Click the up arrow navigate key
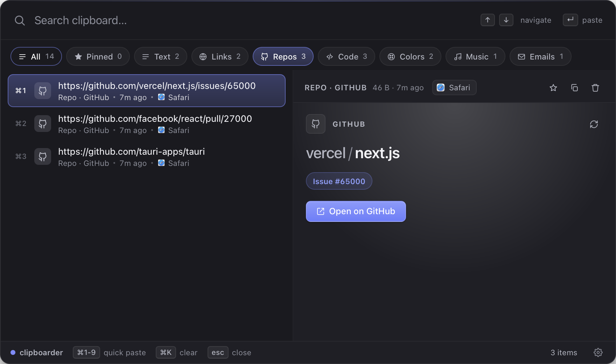The image size is (616, 364). [x=488, y=20]
